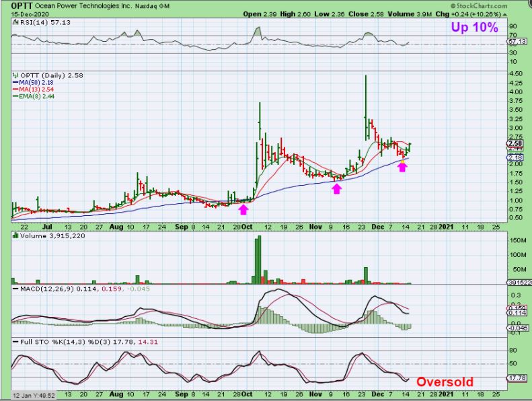Click the Nasdaq GM exchange label
This screenshot has height=401, width=532.
point(152,6)
